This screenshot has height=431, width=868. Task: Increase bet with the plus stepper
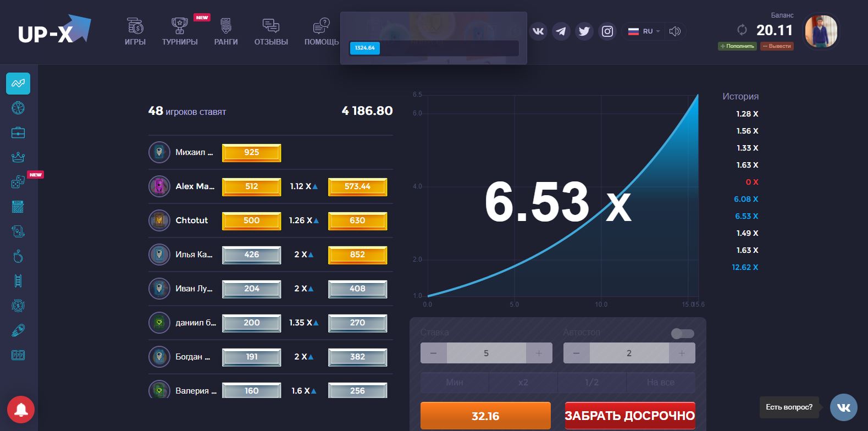point(539,353)
